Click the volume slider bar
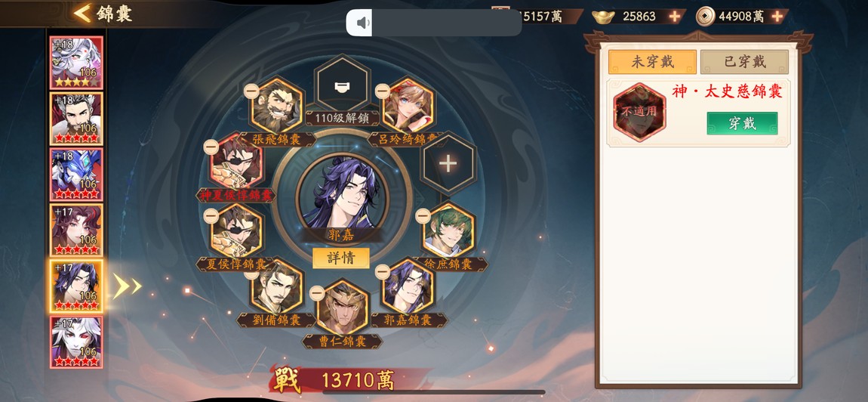Screen dimensions: 868x402 446,23
